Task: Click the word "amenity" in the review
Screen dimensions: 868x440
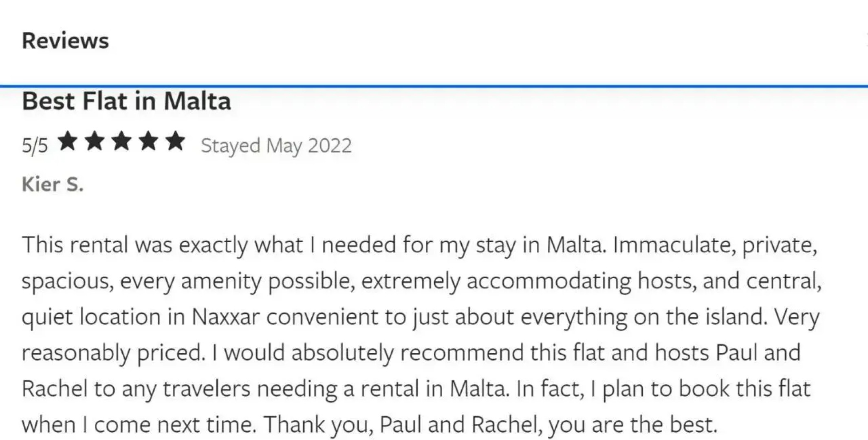Action: [x=221, y=281]
